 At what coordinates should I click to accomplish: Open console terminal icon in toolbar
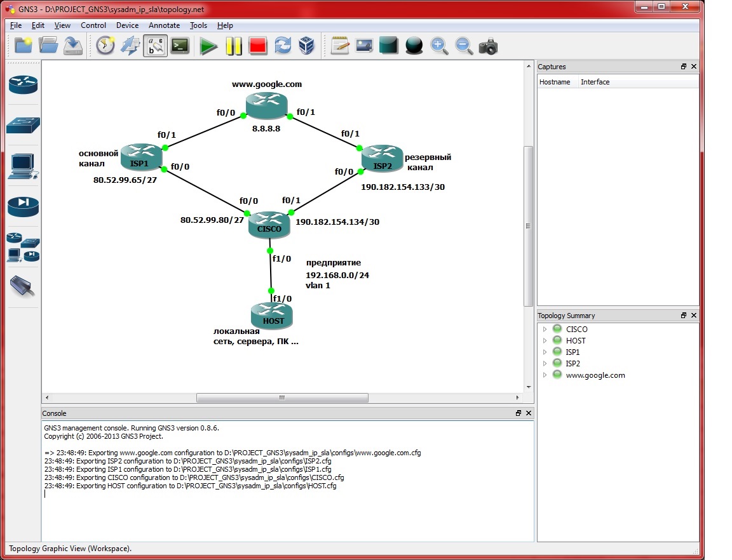180,46
